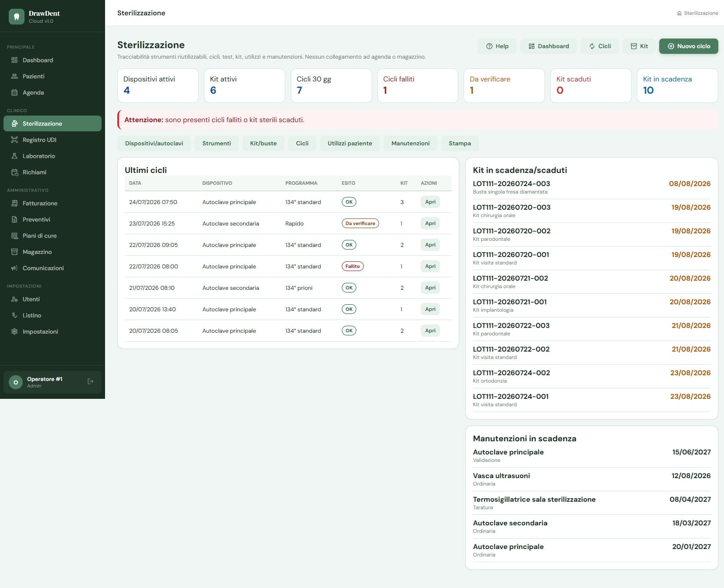Click the Termosigillatrice sala sterilizzazione entry
This screenshot has width=724, height=588.
(x=592, y=503)
